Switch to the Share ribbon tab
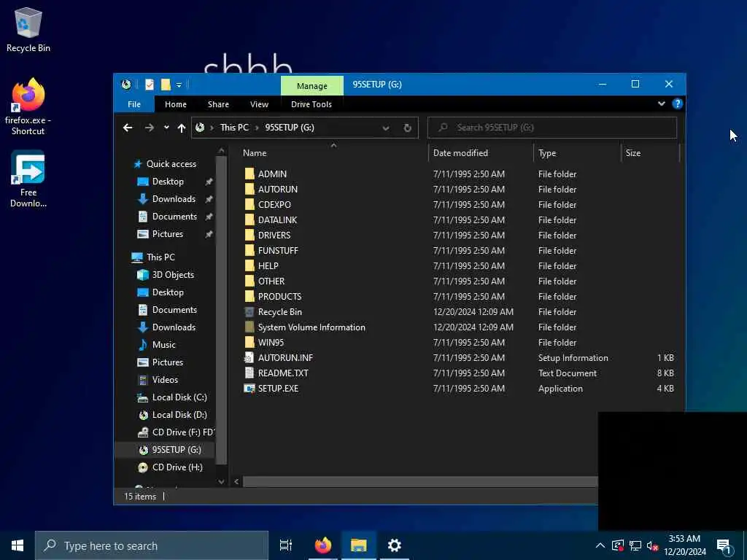The width and height of the screenshot is (747, 560). pos(218,104)
